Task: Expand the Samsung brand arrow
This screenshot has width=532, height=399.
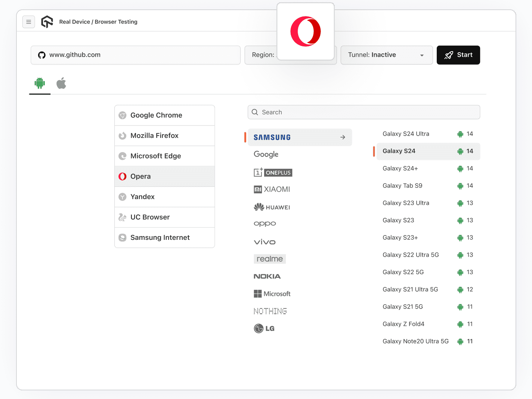Action: click(x=343, y=137)
